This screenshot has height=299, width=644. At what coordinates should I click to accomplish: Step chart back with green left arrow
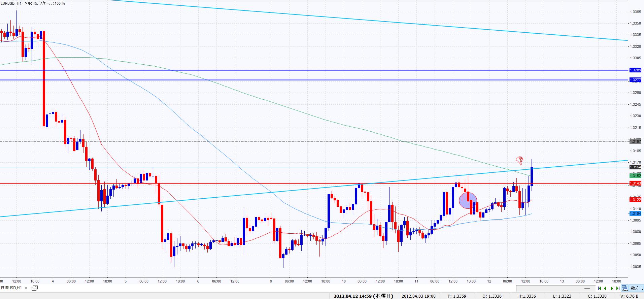point(605,288)
